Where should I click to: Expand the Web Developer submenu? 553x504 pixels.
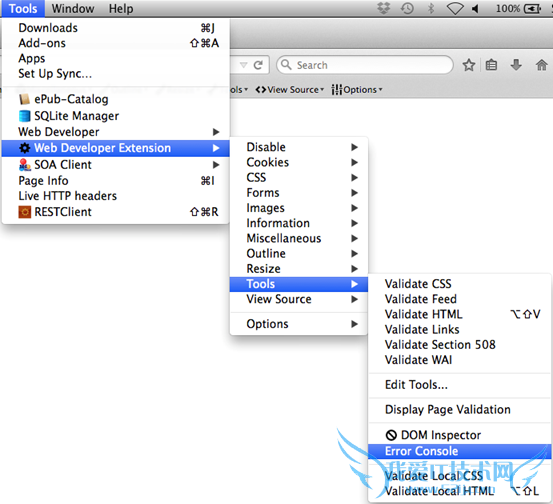pos(116,132)
